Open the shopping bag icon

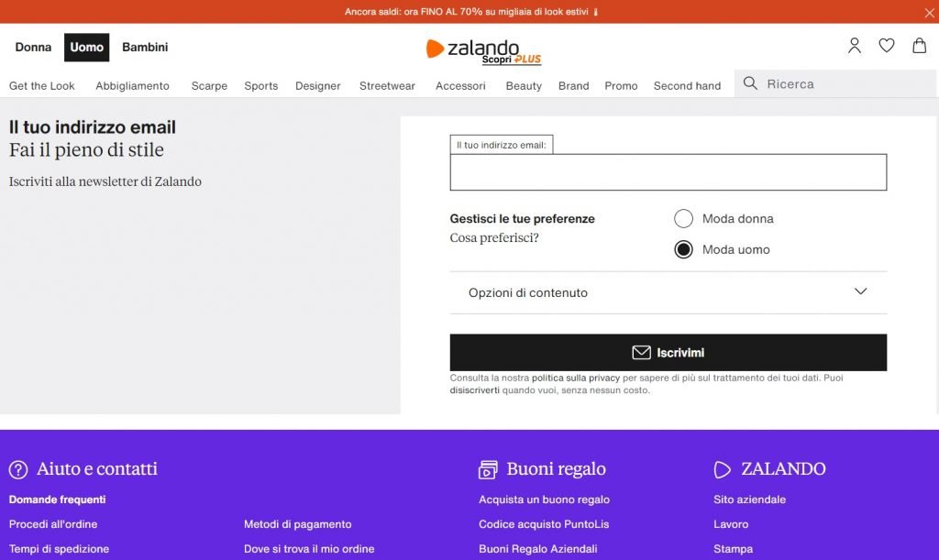click(919, 46)
